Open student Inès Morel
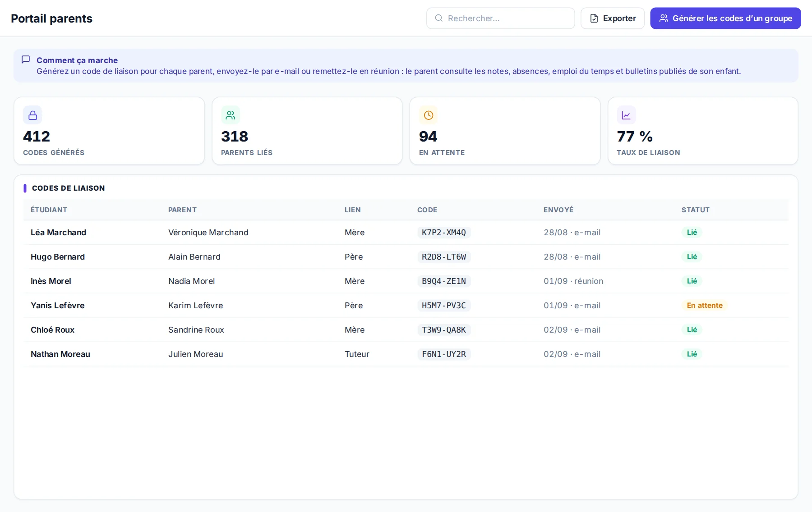The width and height of the screenshot is (812, 512). [x=51, y=281]
